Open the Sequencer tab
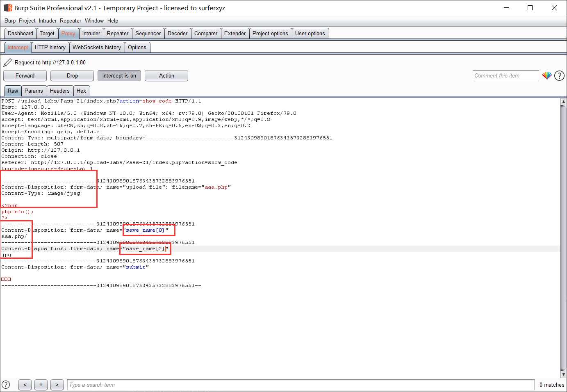Viewport: 567px width, 392px height. click(148, 34)
